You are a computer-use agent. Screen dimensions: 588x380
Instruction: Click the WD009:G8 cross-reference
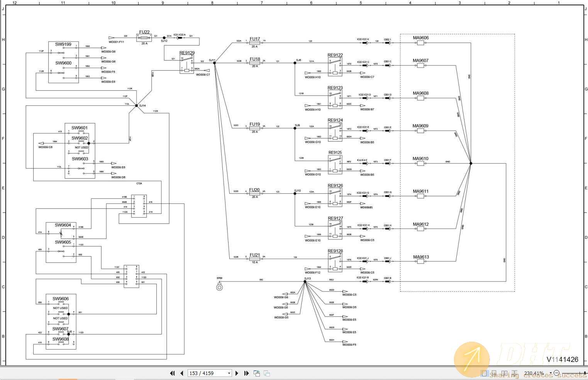tap(281, 297)
